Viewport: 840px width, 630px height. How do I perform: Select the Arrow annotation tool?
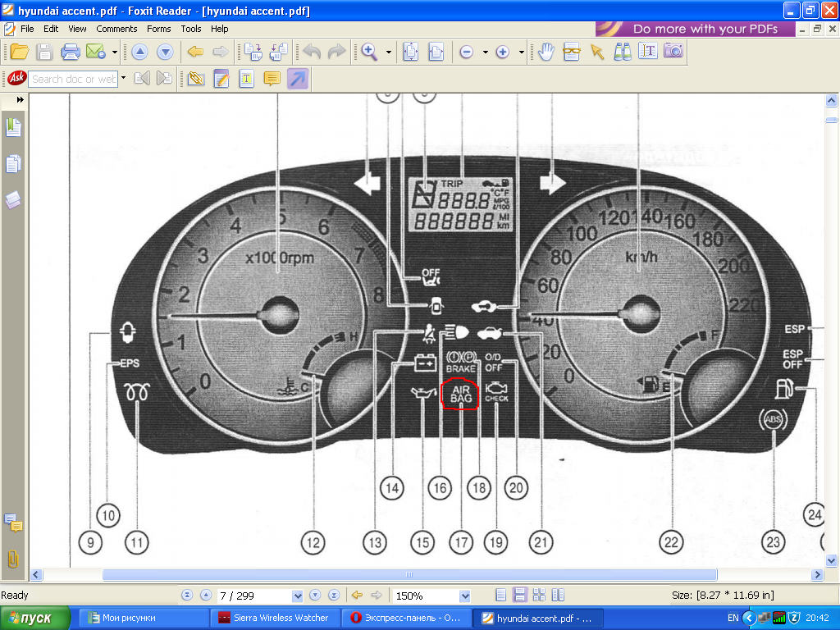click(298, 79)
